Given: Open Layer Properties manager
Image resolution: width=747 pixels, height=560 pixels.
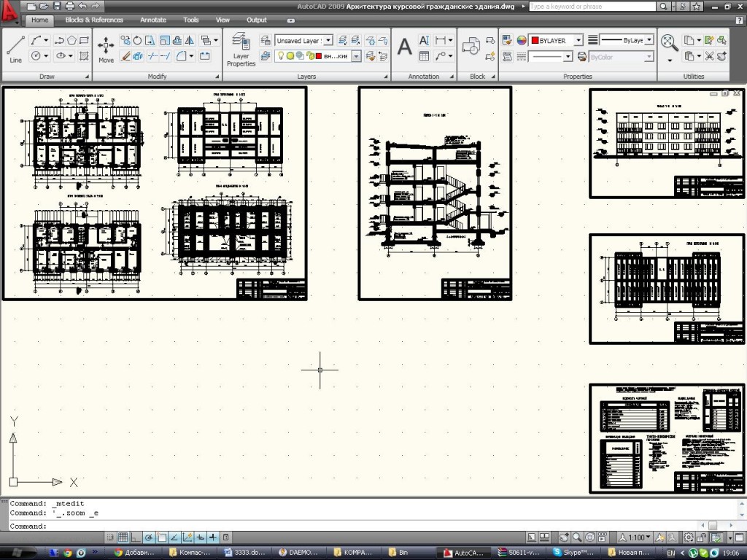Looking at the screenshot, I should [241, 50].
